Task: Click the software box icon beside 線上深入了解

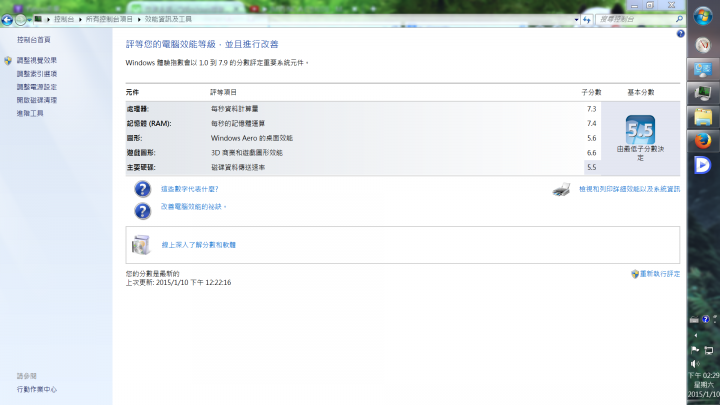Action: (x=141, y=245)
